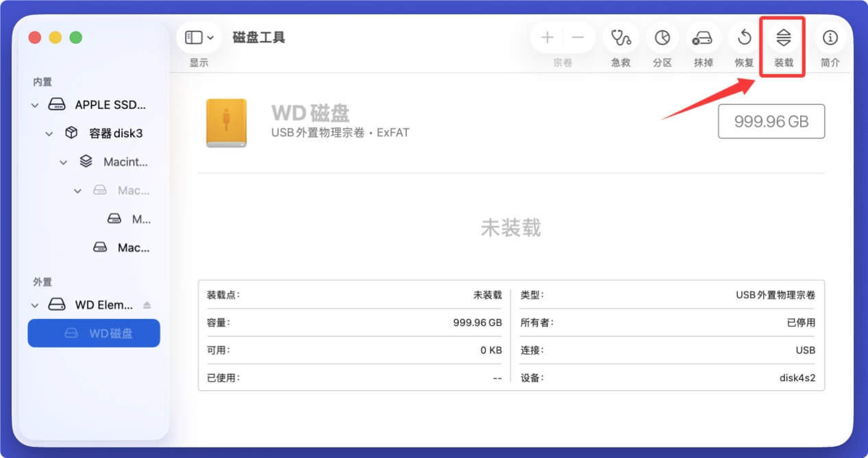The height and width of the screenshot is (458, 868).
Task: Open 简介 (Info) for the volume
Action: (x=830, y=38)
